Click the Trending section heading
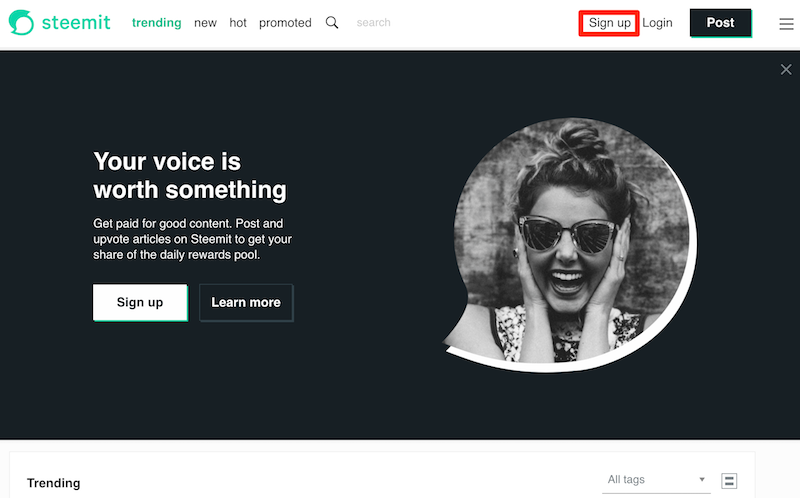This screenshot has height=498, width=800. pyautogui.click(x=53, y=483)
